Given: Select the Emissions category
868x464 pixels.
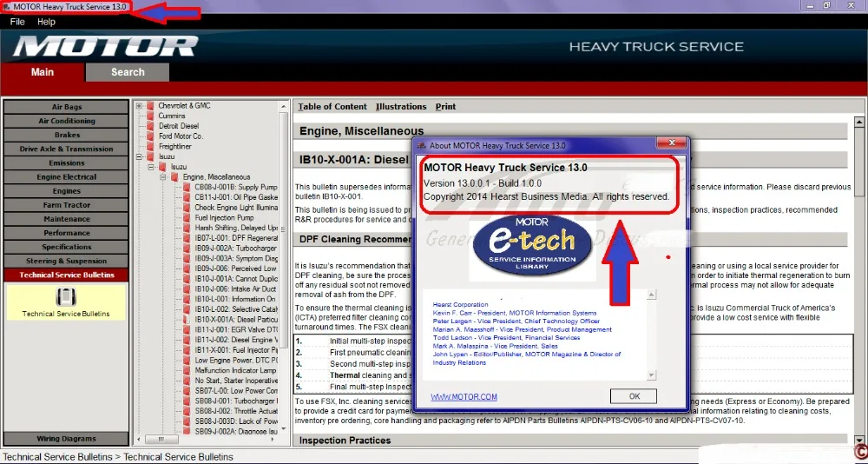Looking at the screenshot, I should (x=67, y=163).
